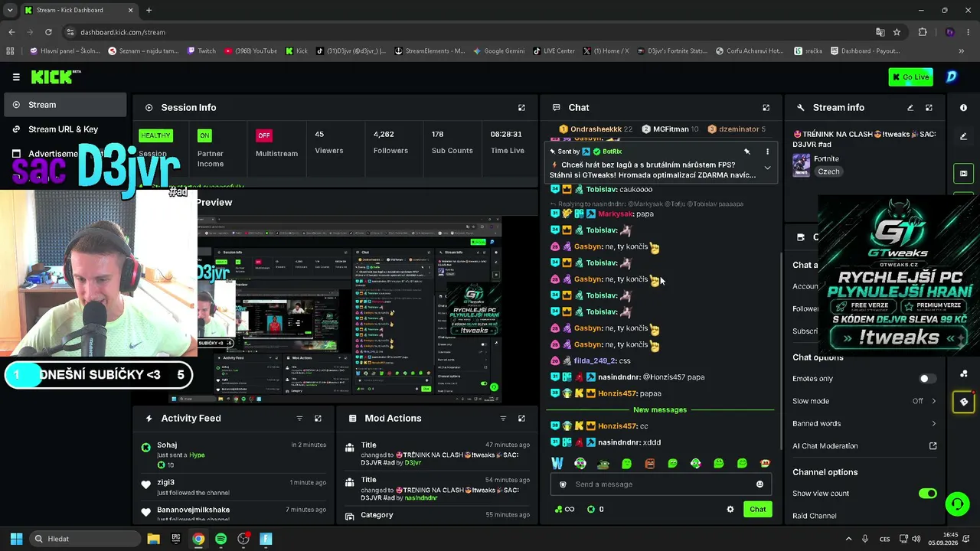Bookmark this page with the star icon

tap(897, 32)
